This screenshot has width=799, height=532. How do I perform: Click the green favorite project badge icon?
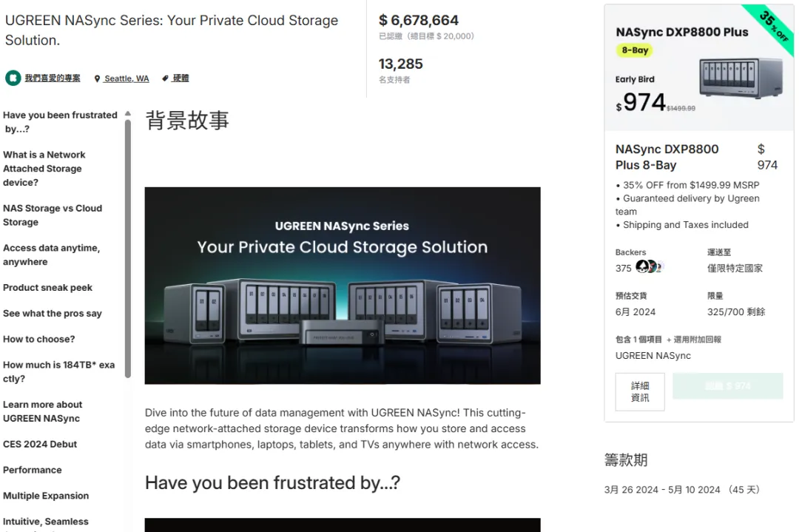[12, 78]
